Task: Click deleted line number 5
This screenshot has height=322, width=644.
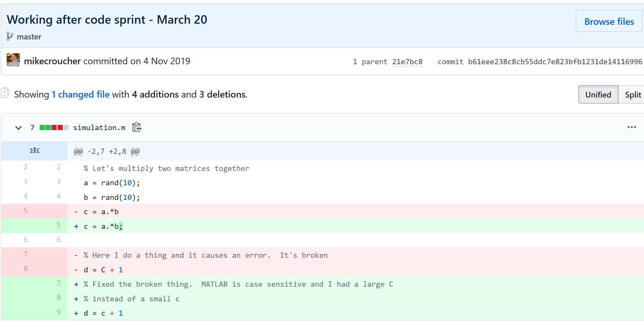Action: click(x=26, y=211)
